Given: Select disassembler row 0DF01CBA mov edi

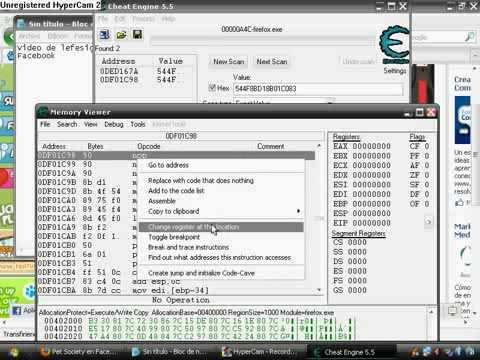Looking at the screenshot, I should (176, 290).
